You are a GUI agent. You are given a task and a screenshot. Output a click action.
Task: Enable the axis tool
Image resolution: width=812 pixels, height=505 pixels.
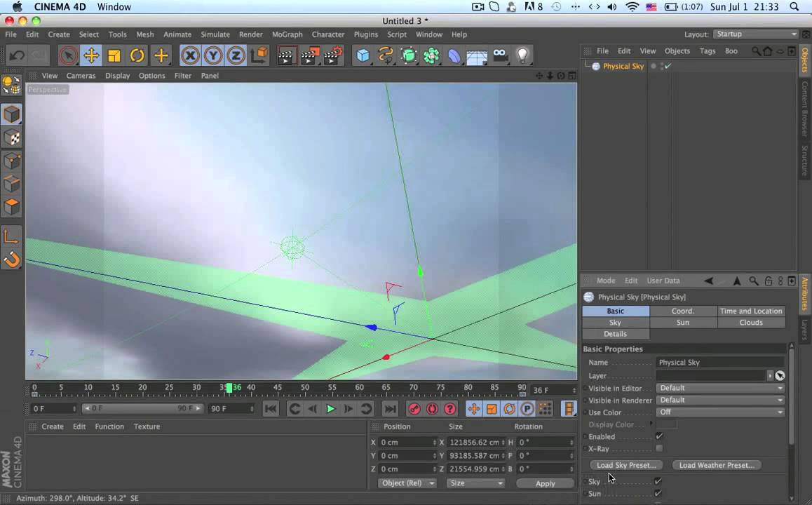point(12,236)
